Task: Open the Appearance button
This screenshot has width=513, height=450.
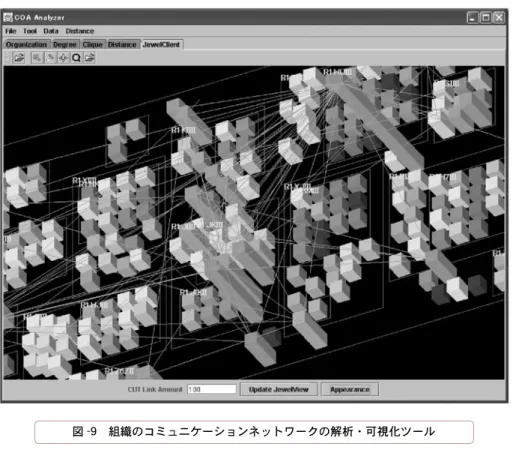Action: point(350,389)
